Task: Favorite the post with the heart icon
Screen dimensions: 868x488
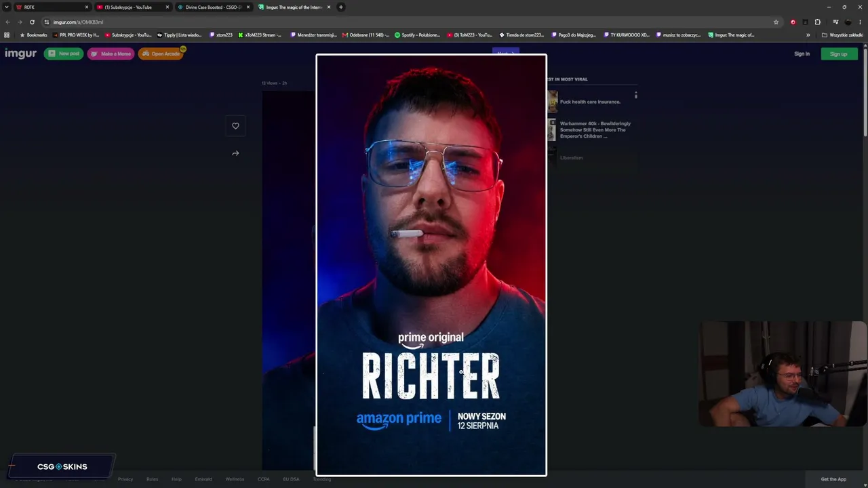Action: pos(235,125)
